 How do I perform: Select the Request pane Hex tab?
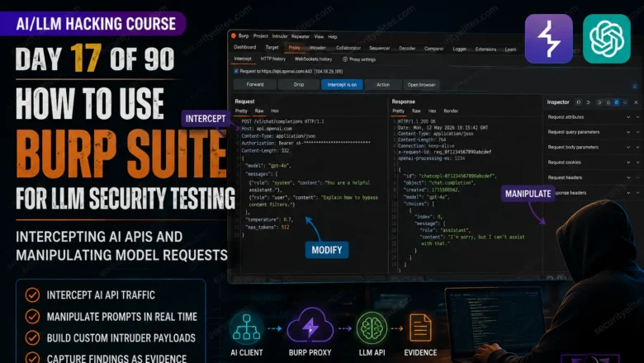(275, 111)
